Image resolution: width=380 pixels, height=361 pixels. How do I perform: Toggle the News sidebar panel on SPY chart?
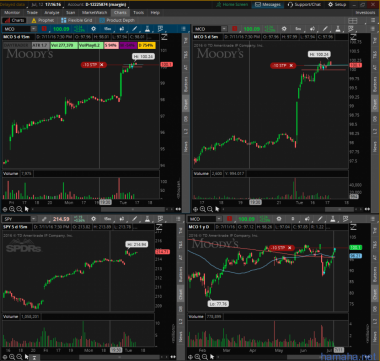[x=180, y=336]
